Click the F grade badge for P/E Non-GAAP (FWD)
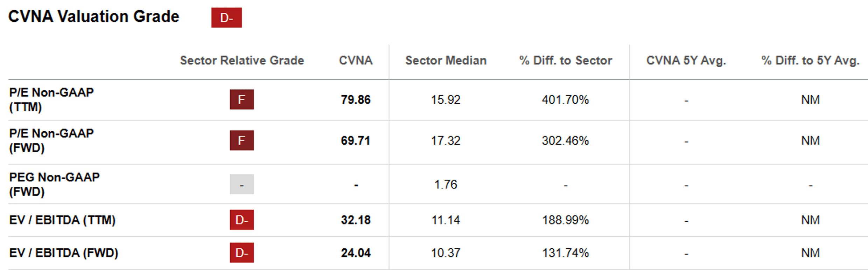This screenshot has height=270, width=868. point(241,140)
